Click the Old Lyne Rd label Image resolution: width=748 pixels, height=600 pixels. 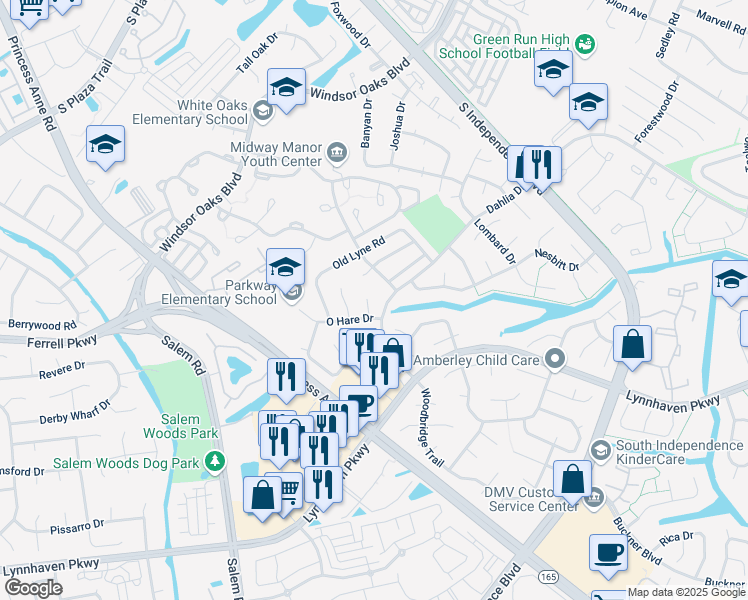tap(359, 253)
